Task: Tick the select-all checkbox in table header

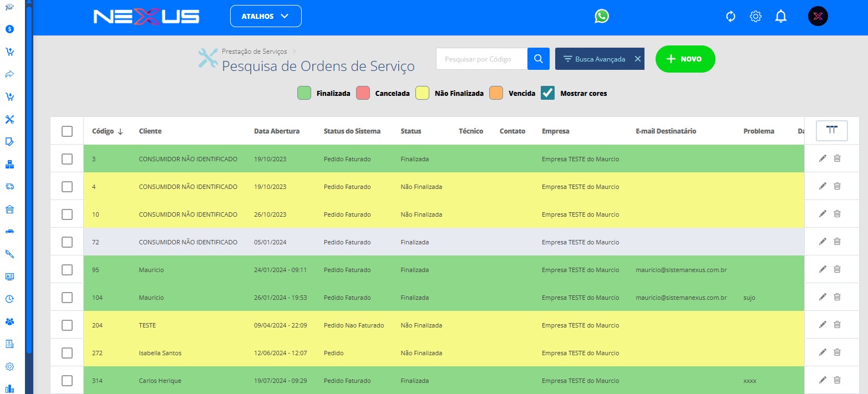Action: click(x=67, y=131)
